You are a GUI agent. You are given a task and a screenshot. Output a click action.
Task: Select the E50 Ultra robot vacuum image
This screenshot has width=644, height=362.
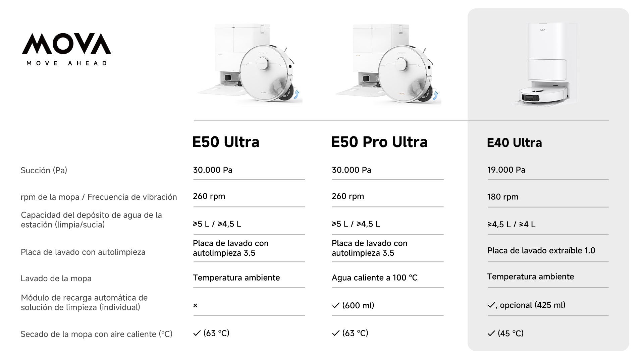click(x=250, y=64)
